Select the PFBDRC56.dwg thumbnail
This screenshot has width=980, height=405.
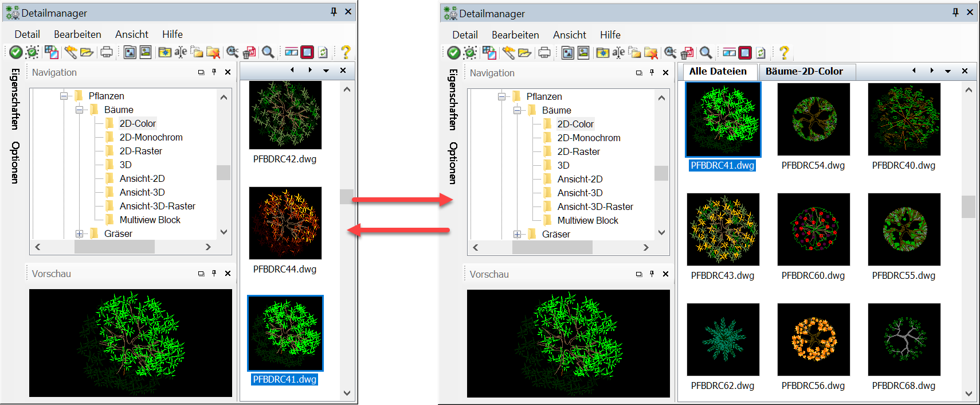[813, 341]
